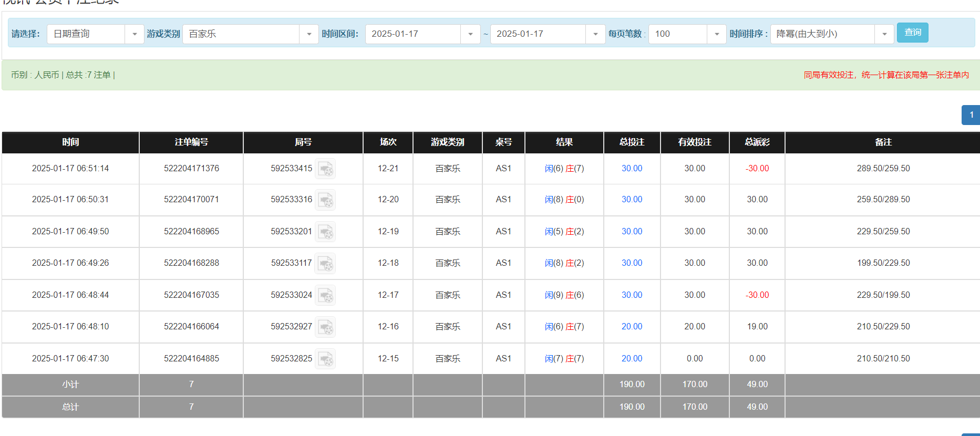Viewport: 980px width, 436px height.
Task: Click the 30.00 总投注 link for 12-21
Action: click(x=632, y=169)
